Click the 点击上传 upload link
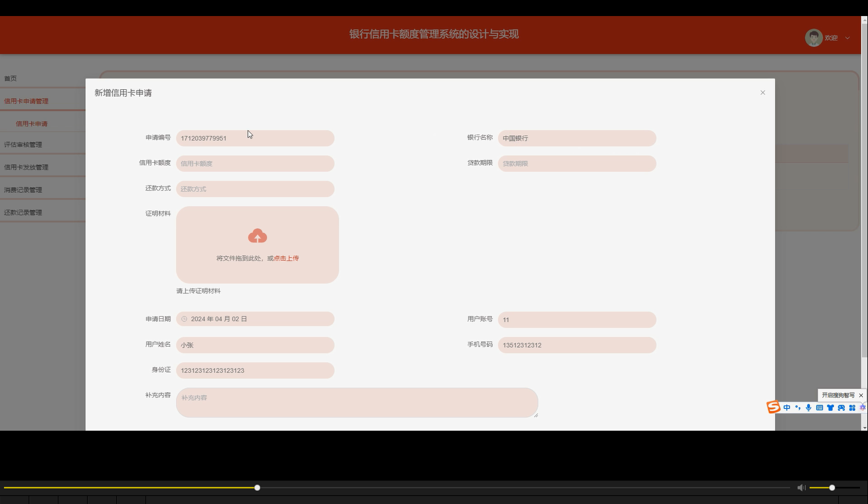This screenshot has height=504, width=868. [x=285, y=258]
